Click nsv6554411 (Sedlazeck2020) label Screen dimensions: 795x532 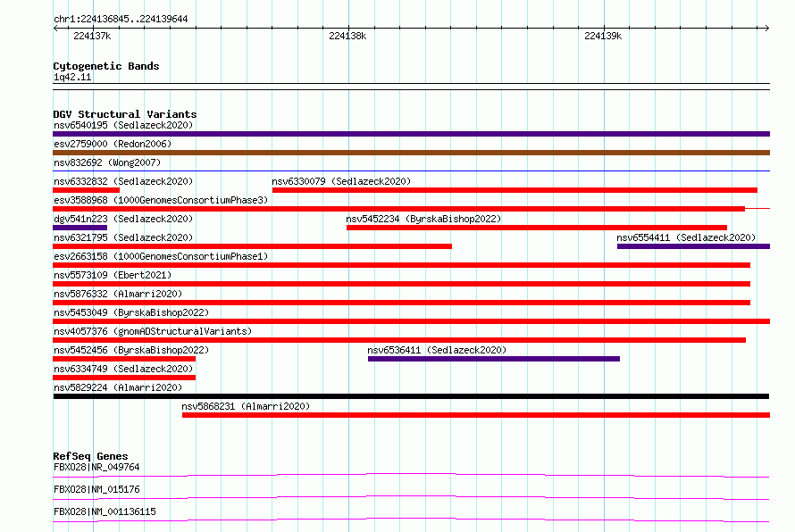686,237
